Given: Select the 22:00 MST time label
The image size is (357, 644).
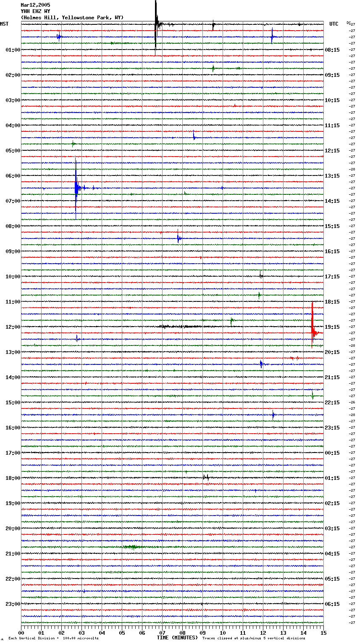Looking at the screenshot, I should pos(13,579).
